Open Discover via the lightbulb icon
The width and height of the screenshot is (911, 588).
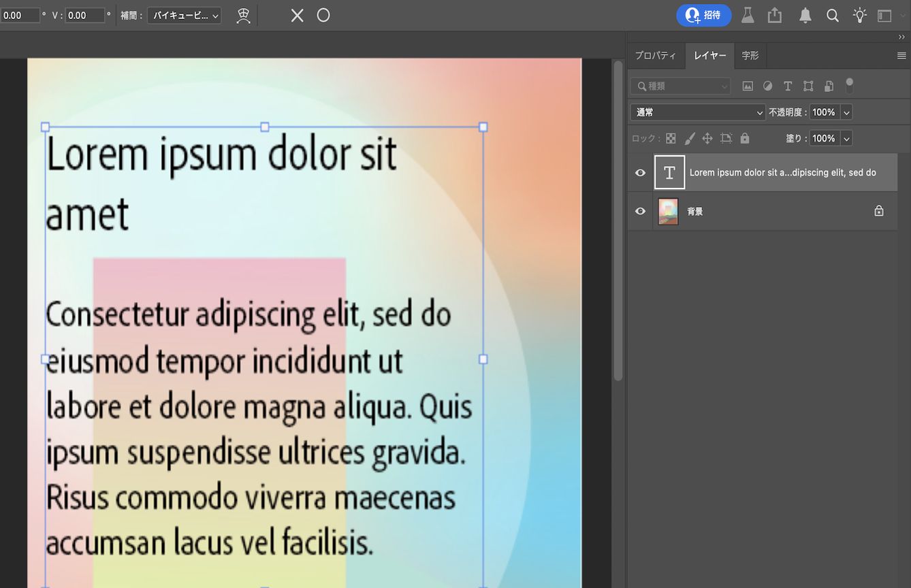click(859, 15)
